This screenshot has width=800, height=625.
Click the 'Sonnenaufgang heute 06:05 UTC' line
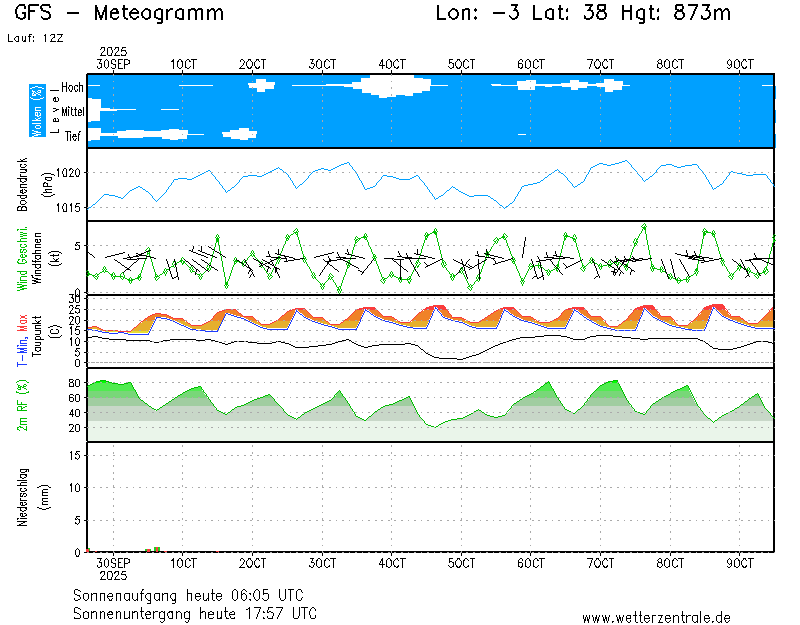pos(188,595)
